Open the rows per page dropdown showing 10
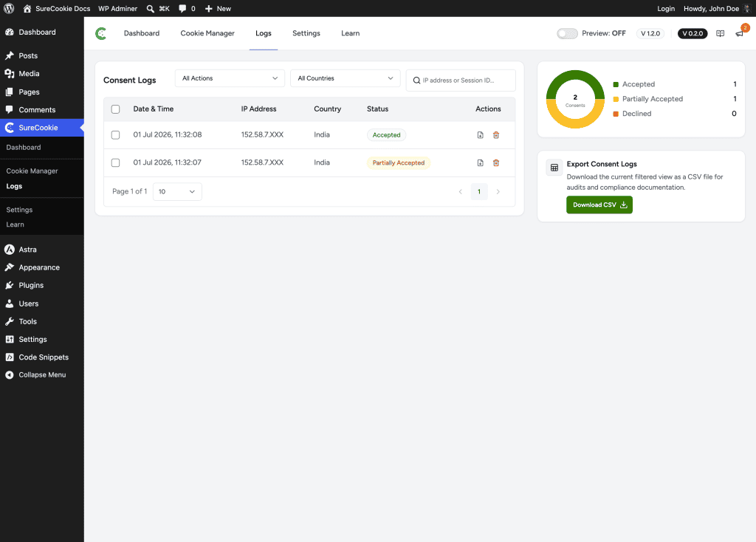The width and height of the screenshot is (756, 542). (x=177, y=191)
